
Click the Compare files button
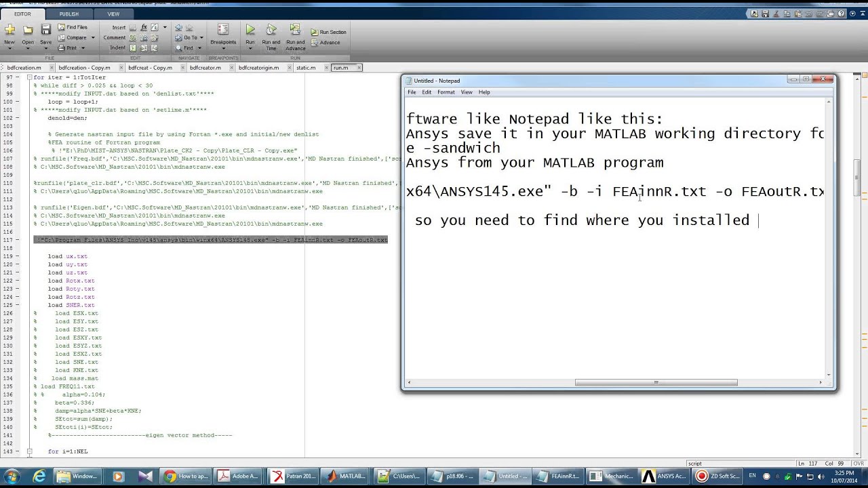tap(72, 37)
